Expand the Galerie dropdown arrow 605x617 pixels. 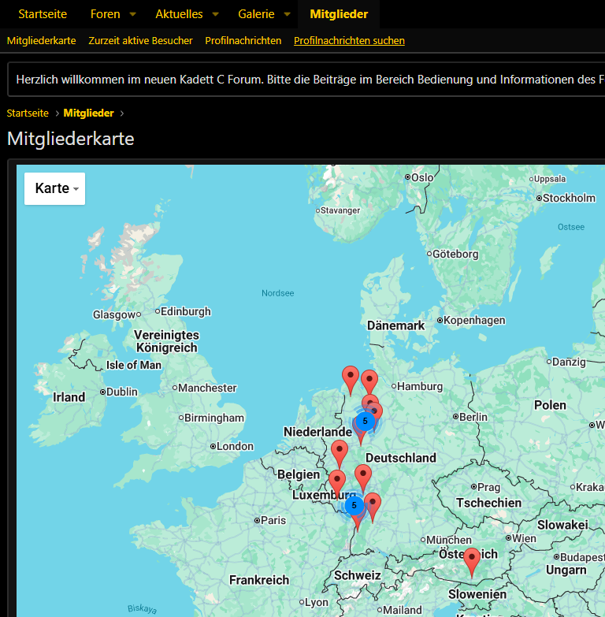[x=287, y=14]
